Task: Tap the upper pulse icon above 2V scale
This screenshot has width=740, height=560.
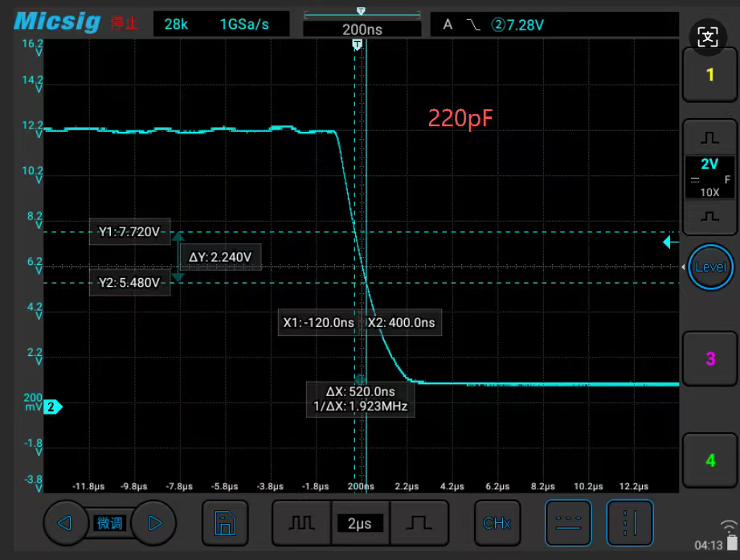Action: click(709, 138)
